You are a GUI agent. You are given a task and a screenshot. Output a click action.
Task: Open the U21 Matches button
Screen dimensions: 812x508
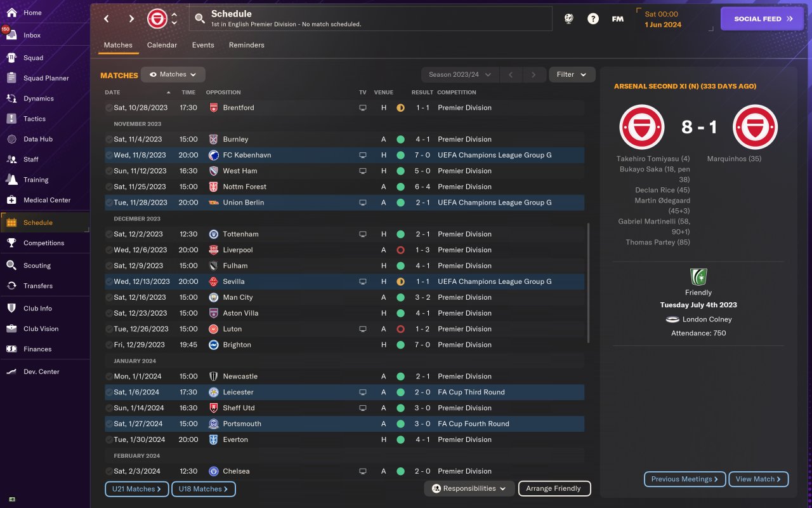click(x=137, y=489)
